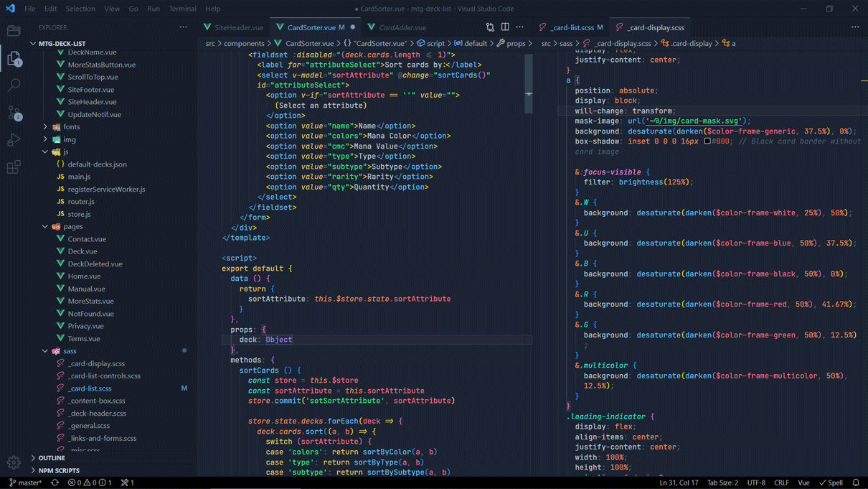Open Go menu

(x=133, y=9)
